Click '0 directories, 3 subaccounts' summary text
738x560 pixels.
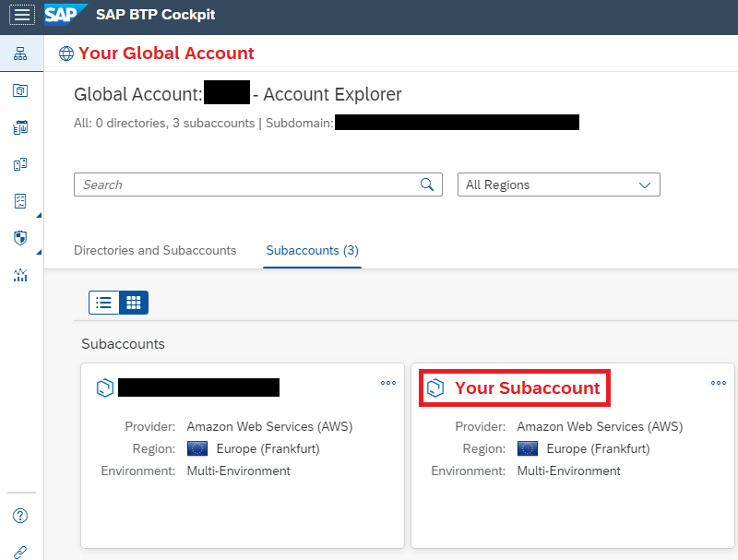click(175, 123)
